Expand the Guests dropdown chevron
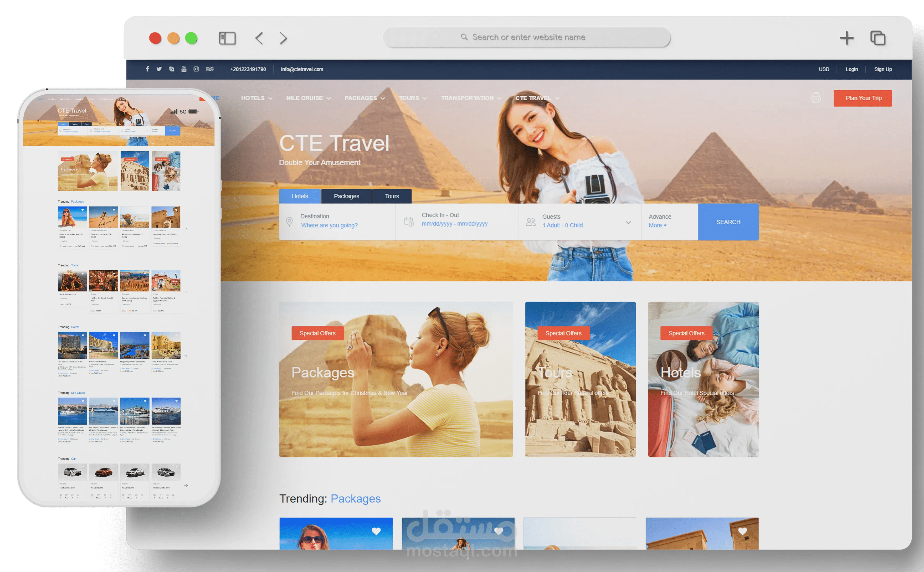The height and width of the screenshot is (572, 924). 628,223
